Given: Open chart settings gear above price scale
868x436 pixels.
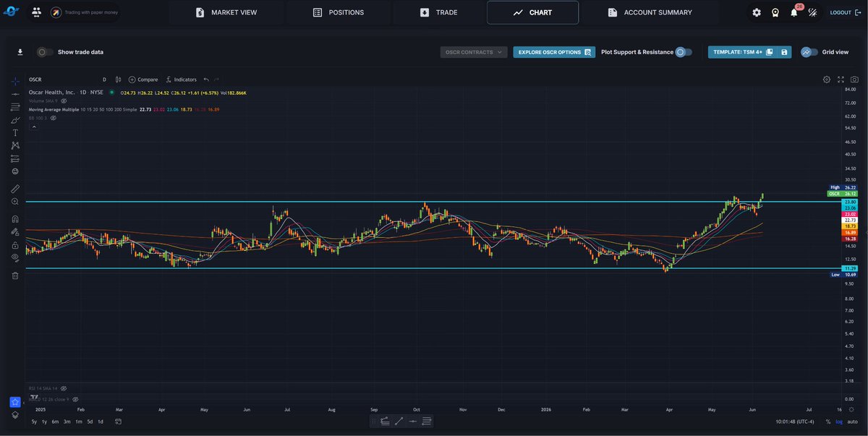Looking at the screenshot, I should (x=827, y=80).
